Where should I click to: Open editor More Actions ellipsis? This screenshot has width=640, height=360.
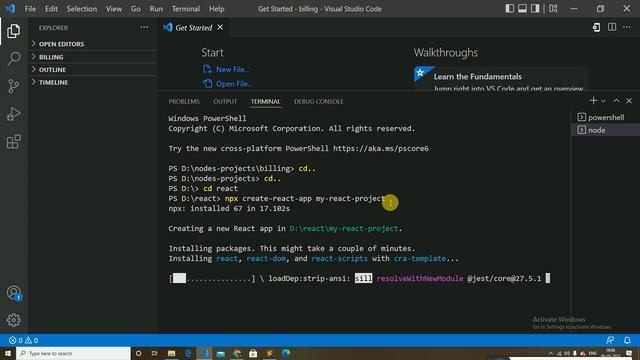point(627,27)
